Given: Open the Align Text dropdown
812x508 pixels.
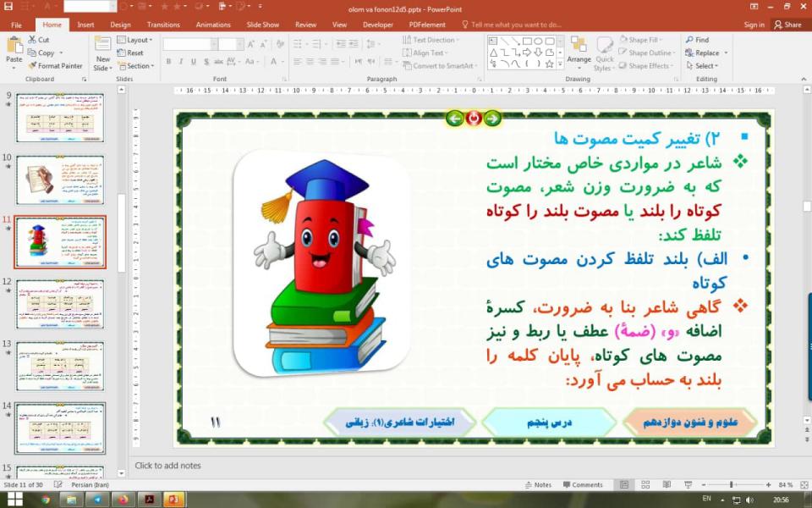Looking at the screenshot, I should 425,52.
